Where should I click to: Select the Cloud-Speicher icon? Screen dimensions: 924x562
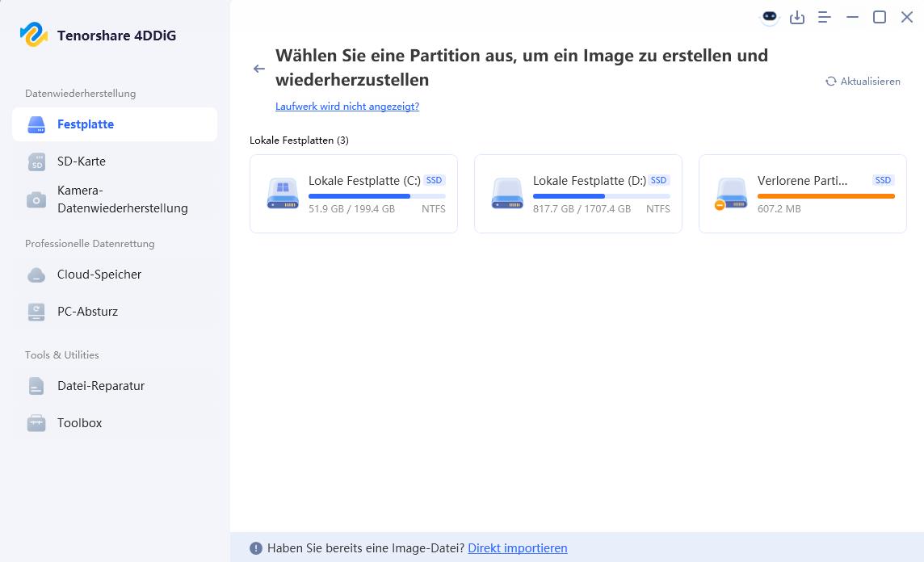point(36,275)
